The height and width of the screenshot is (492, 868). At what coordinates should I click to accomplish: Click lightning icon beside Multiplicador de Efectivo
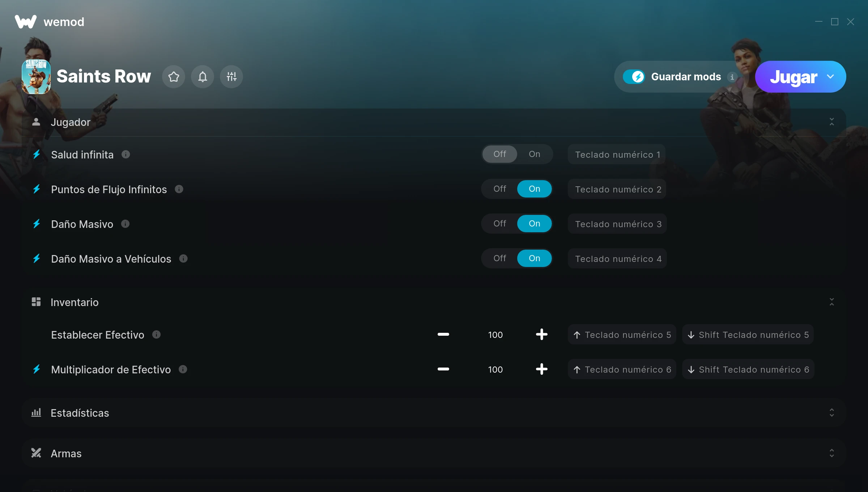coord(37,369)
